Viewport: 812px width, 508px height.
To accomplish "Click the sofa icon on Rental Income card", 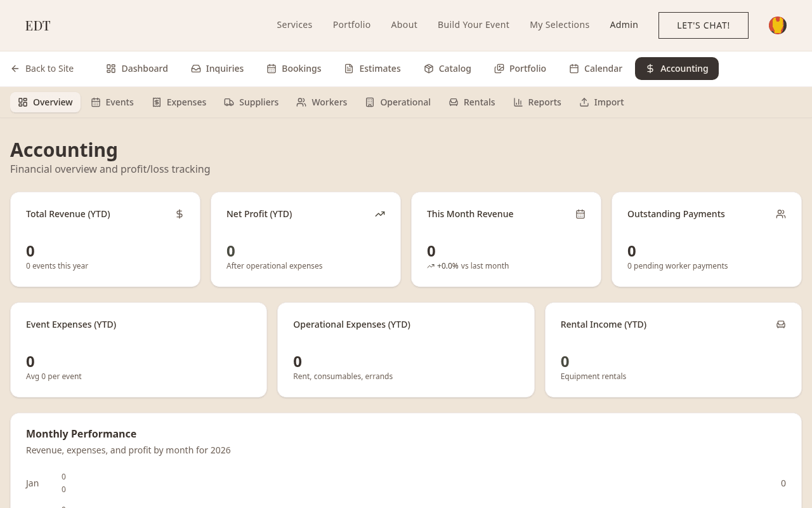I will coord(781,324).
